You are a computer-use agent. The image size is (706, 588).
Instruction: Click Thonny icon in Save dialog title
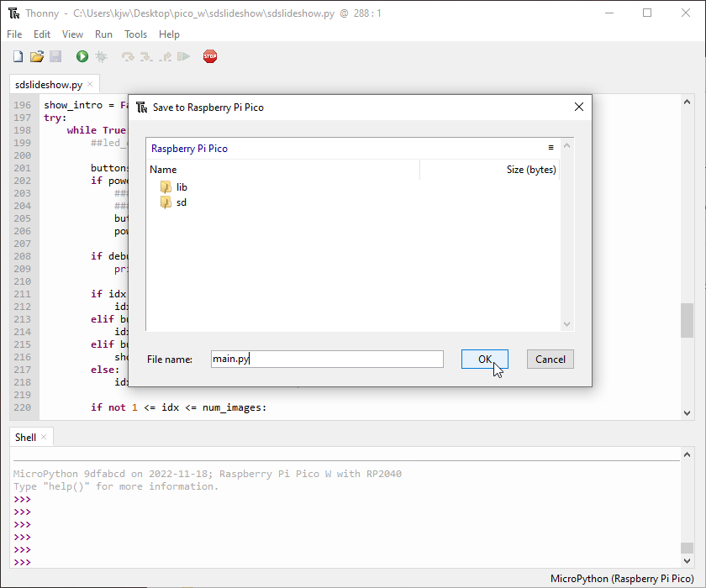142,107
